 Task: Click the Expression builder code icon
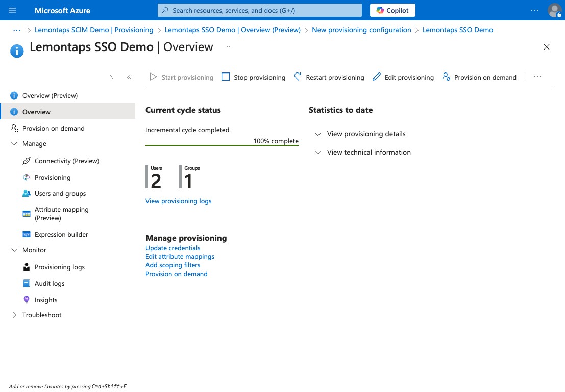[x=27, y=235]
